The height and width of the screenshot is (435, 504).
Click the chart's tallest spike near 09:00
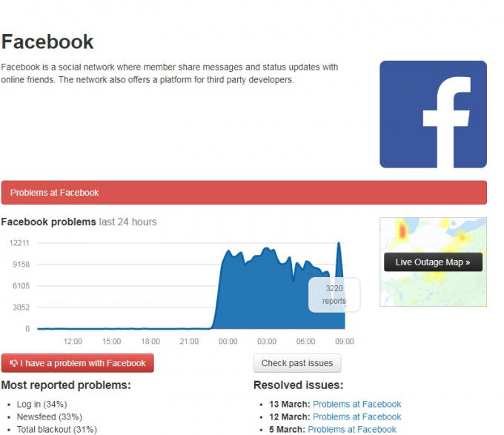click(x=339, y=245)
